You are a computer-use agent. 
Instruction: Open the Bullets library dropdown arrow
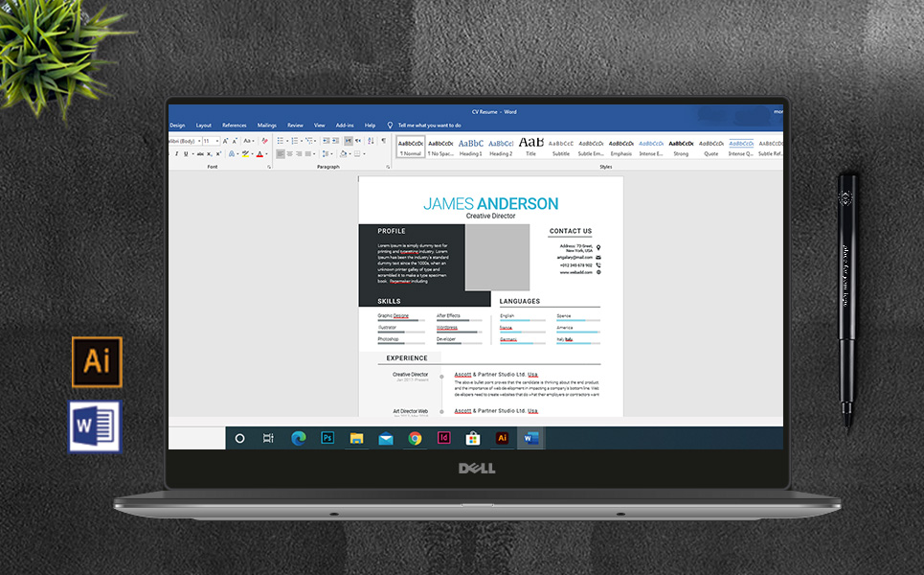click(287, 141)
